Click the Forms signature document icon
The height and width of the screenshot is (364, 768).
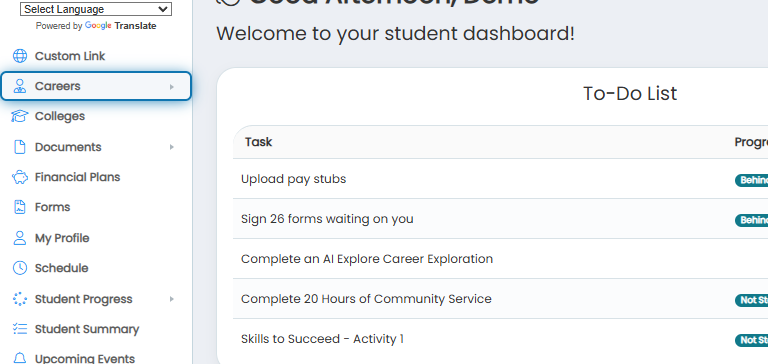point(20,207)
